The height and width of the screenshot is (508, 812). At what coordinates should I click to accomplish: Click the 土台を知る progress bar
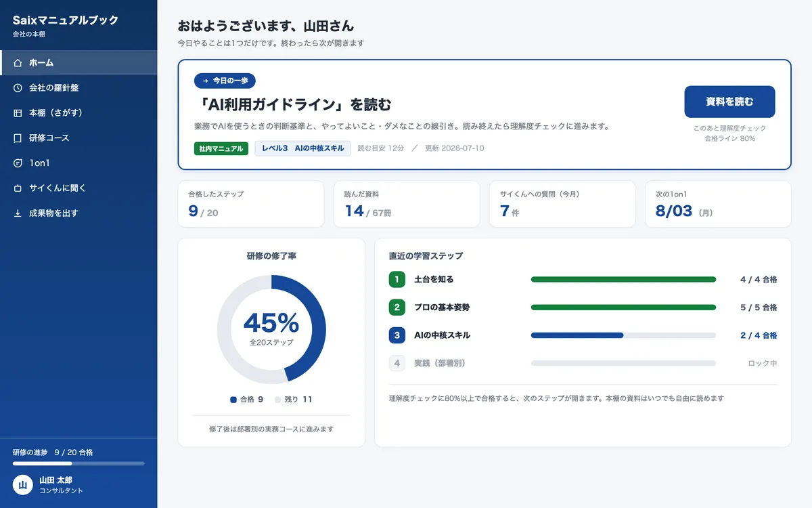(623, 279)
